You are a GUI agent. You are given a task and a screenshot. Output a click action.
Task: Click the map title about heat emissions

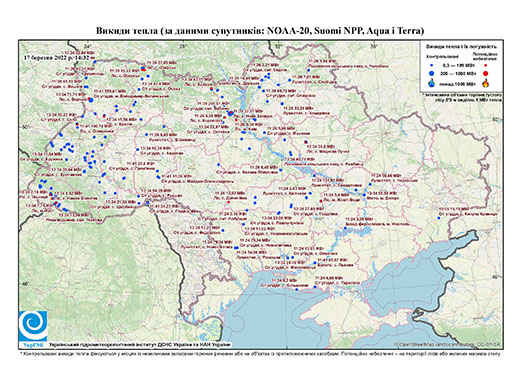coord(260,31)
